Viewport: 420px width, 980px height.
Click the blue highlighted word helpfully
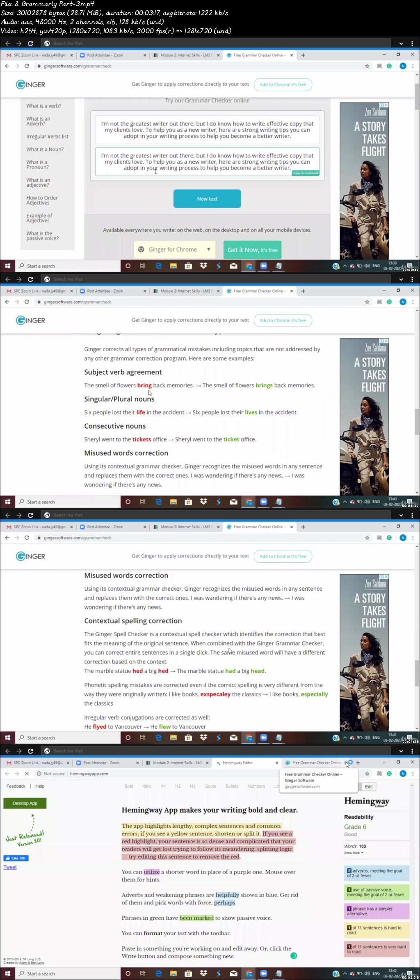(x=227, y=895)
